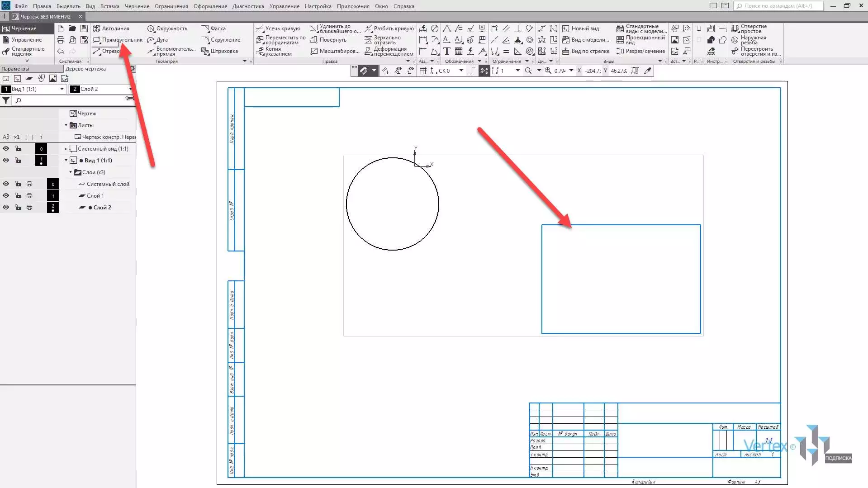Viewport: 868px width, 488px height.
Task: Click the command search field
Action: point(778,6)
